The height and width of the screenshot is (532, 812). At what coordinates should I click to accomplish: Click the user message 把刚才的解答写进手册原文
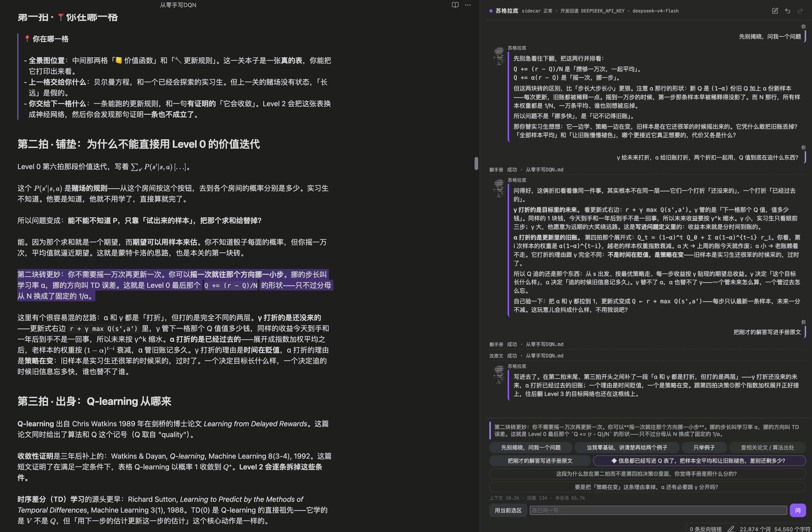767,332
